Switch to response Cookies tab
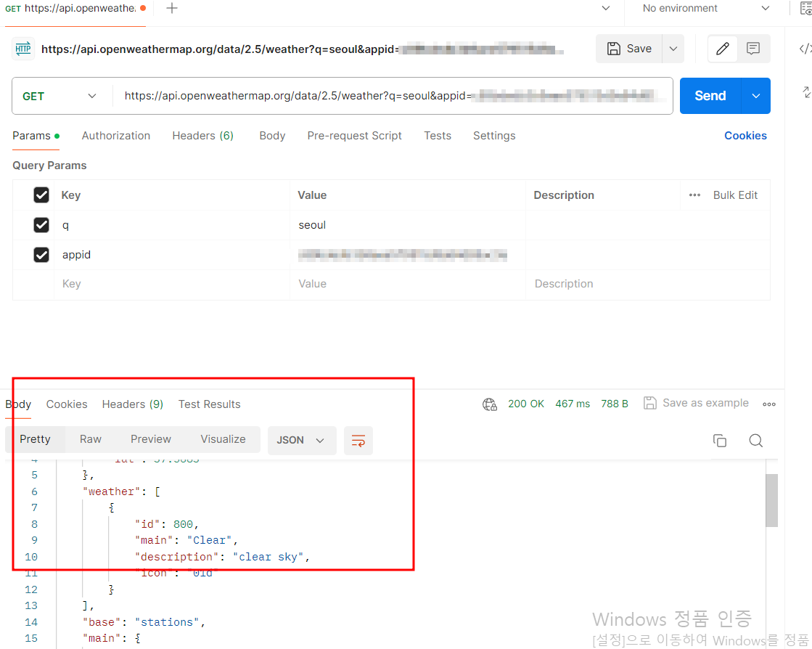The image size is (812, 649). [x=67, y=404]
